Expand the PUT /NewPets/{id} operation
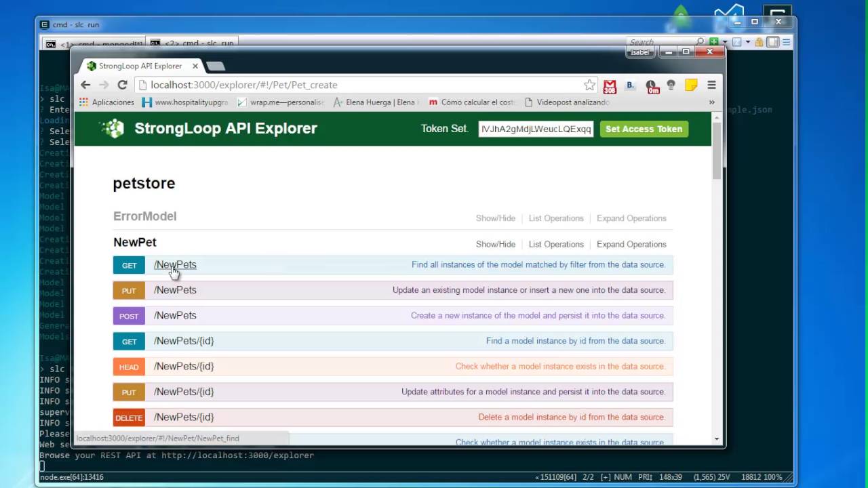This screenshot has width=868, height=488. click(184, 392)
